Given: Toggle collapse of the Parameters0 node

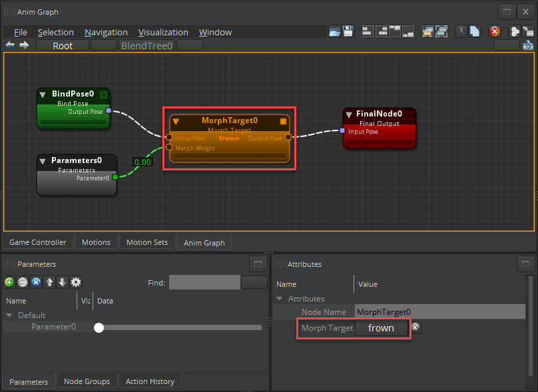Looking at the screenshot, I should click(43, 160).
